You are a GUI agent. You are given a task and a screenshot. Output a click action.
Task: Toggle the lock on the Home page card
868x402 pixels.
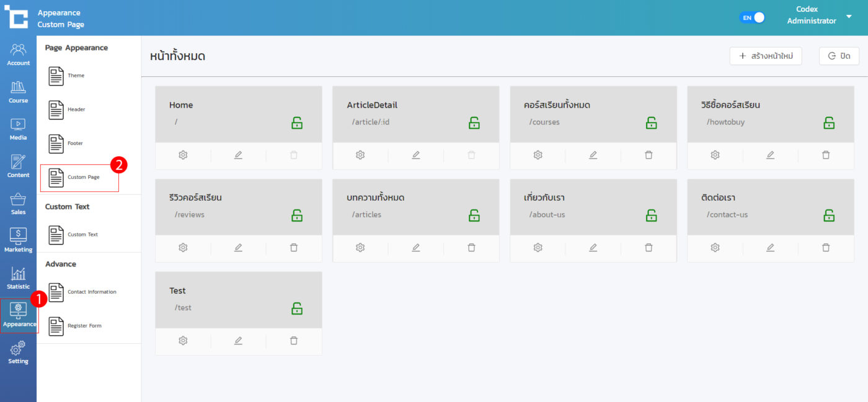[297, 123]
